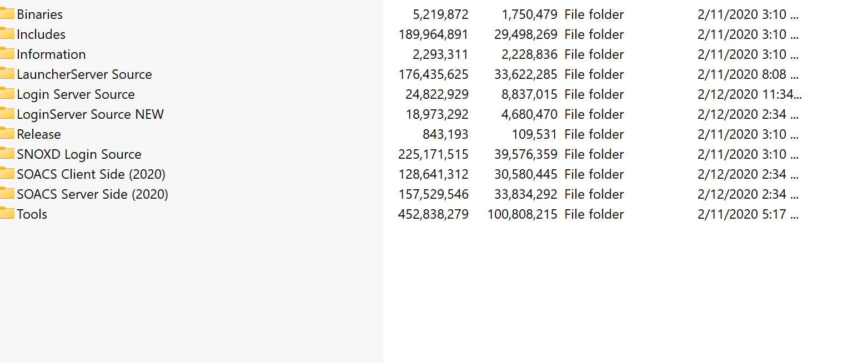Viewport: 868px width, 363px height.
Task: Click the Information folder icon
Action: (7, 54)
